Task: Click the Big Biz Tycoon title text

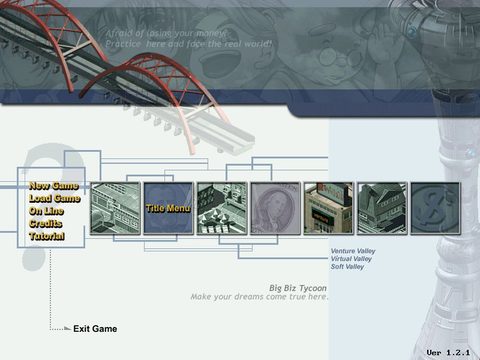Action: (x=298, y=288)
